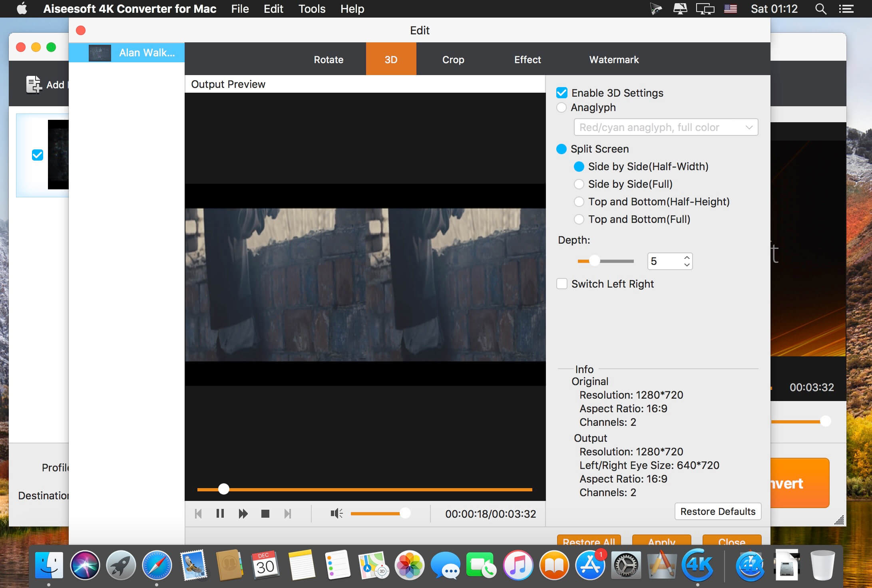Select Top and Bottom Half-Height option
This screenshot has height=588, width=872.
coord(579,201)
